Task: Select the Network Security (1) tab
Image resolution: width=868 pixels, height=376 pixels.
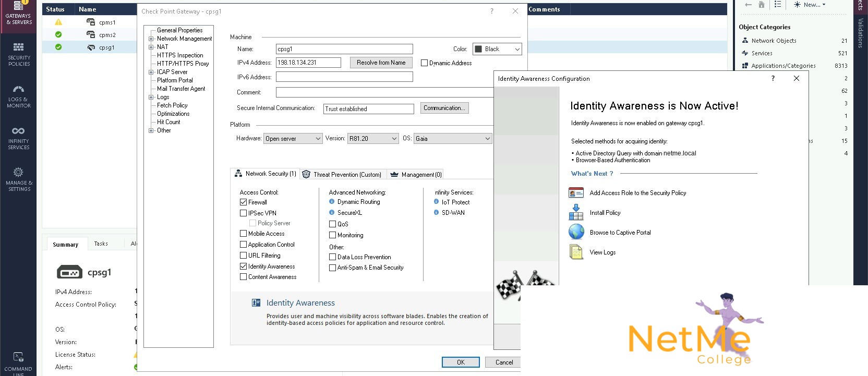Action: 265,174
